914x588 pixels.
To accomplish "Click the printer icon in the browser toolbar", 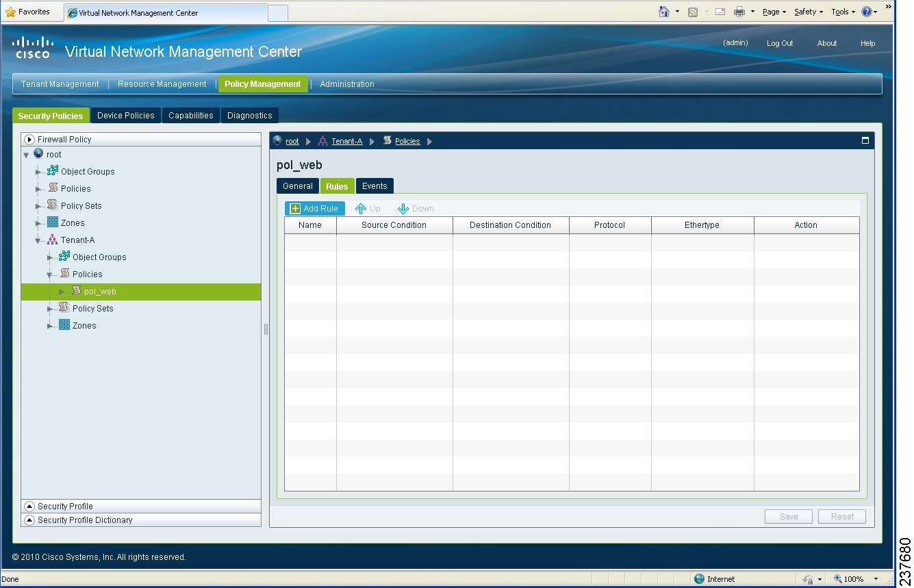I will coord(739,11).
